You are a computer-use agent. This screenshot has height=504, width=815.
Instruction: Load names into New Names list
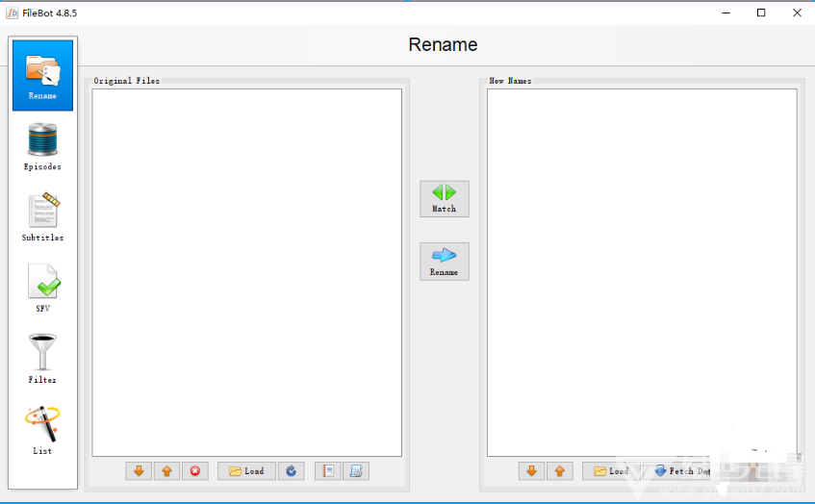pos(610,471)
